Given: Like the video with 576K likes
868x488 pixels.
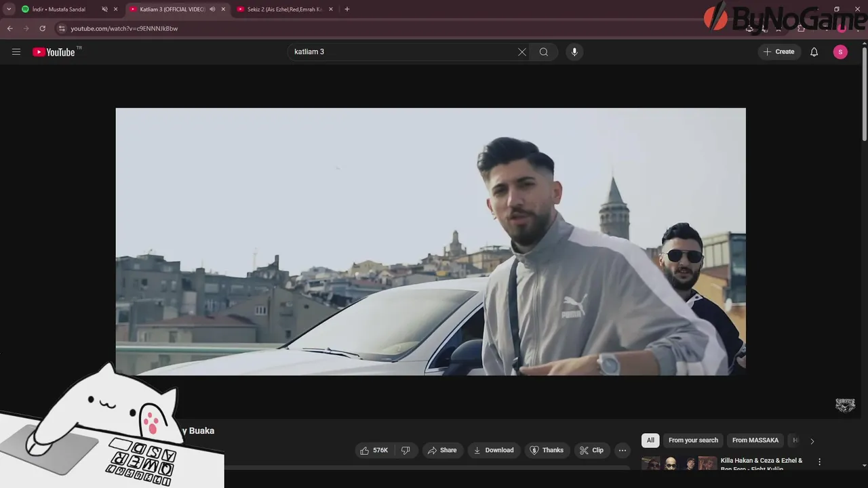Looking at the screenshot, I should tap(374, 450).
